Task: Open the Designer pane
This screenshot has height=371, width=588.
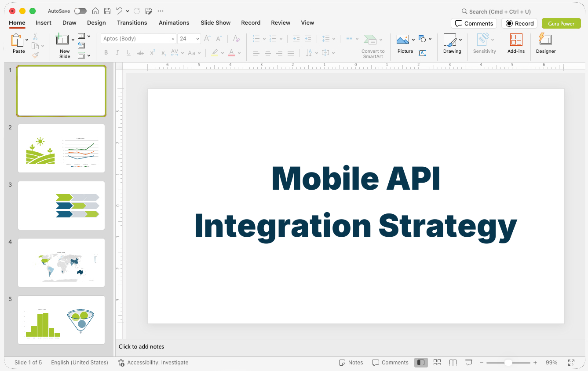Action: click(x=546, y=44)
